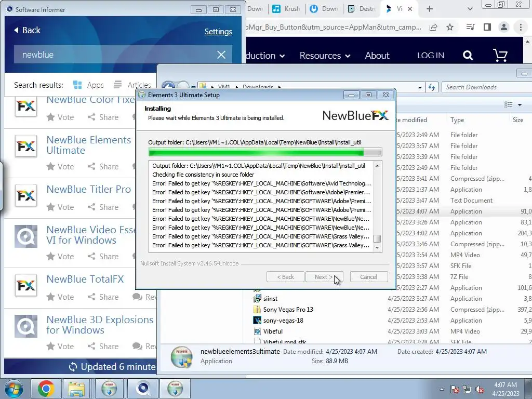This screenshot has height=399, width=532.
Task: Vote for NewBlue Titler Pro
Action: pyautogui.click(x=60, y=207)
